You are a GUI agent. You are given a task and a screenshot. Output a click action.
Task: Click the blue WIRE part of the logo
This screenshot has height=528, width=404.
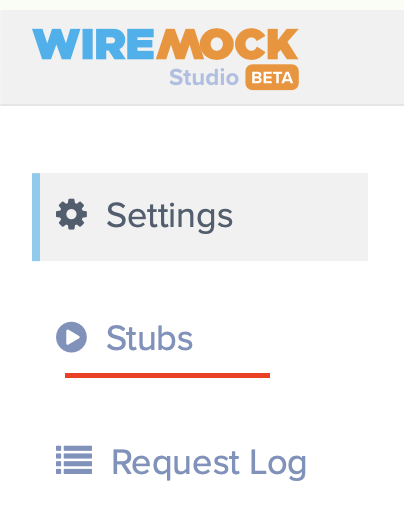click(94, 44)
